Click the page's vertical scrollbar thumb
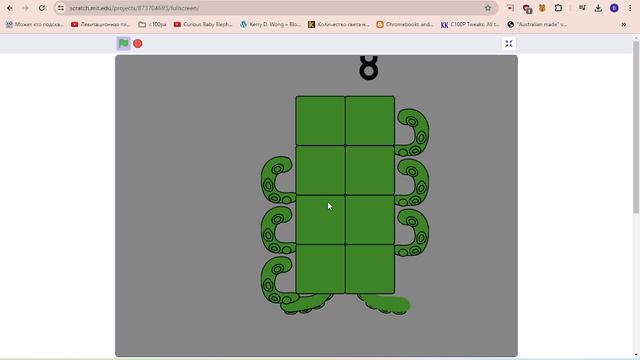 coord(636,127)
